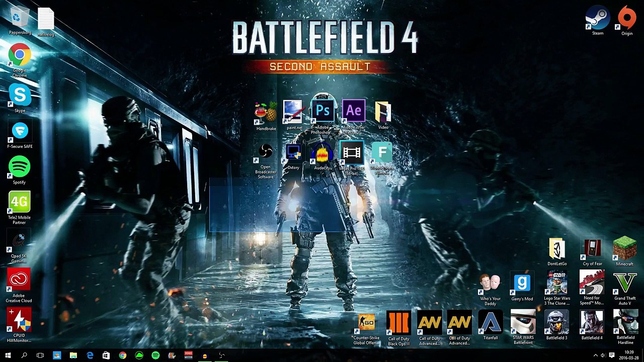Select the Who's Your Daddy shortcut

click(490, 290)
